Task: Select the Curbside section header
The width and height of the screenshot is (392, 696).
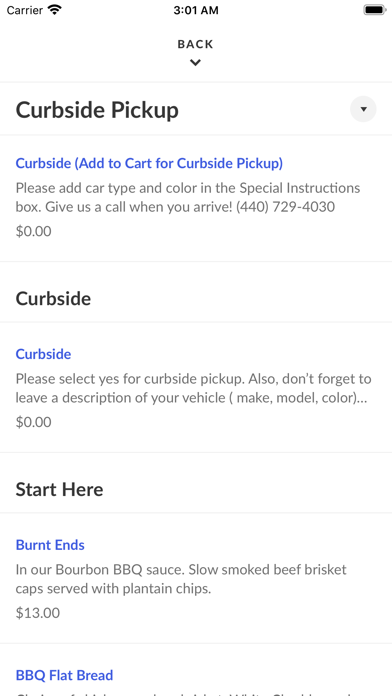Action: (x=53, y=299)
